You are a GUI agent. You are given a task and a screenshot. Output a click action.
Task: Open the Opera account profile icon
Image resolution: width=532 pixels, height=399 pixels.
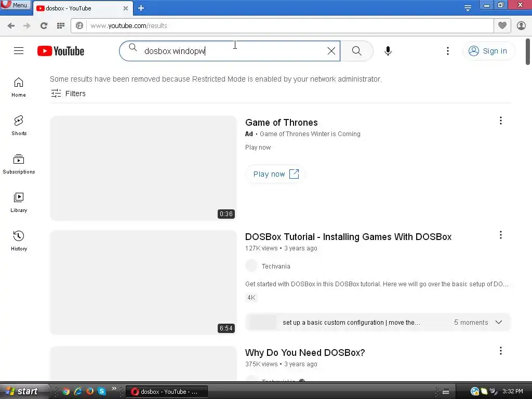coord(521,26)
